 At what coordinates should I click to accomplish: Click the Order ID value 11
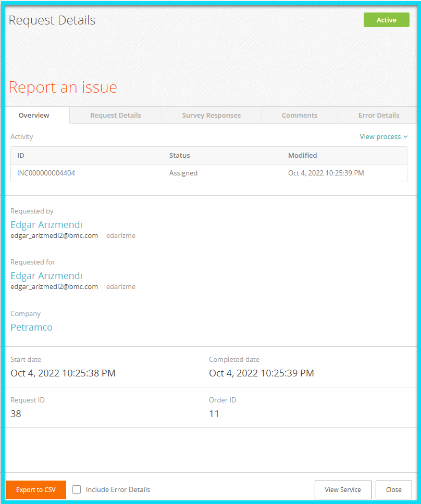[x=214, y=414]
